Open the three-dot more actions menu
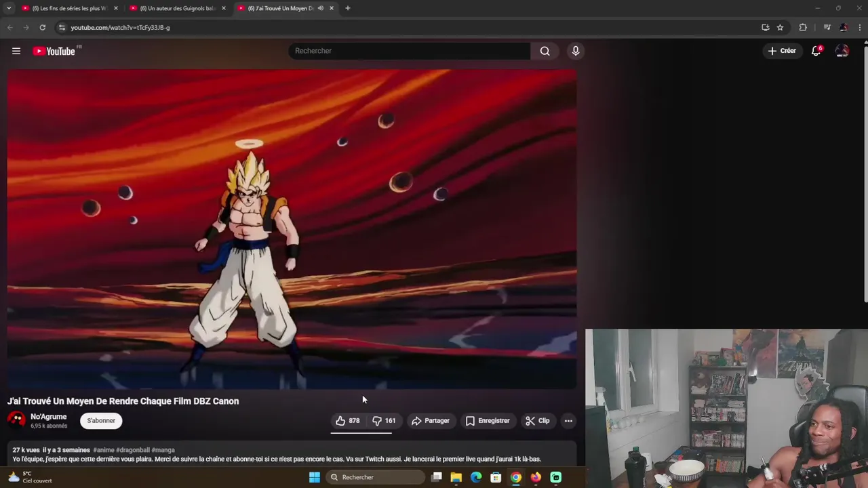Image resolution: width=868 pixels, height=488 pixels. (x=568, y=421)
